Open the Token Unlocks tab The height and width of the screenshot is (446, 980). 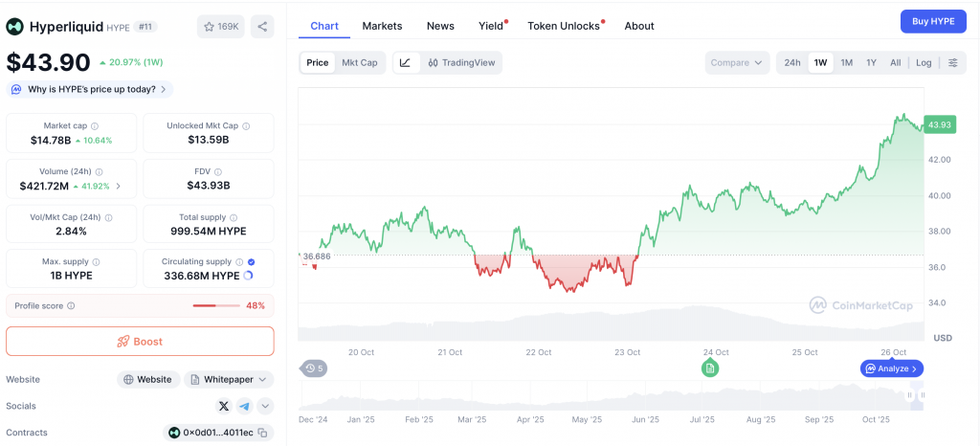(565, 26)
